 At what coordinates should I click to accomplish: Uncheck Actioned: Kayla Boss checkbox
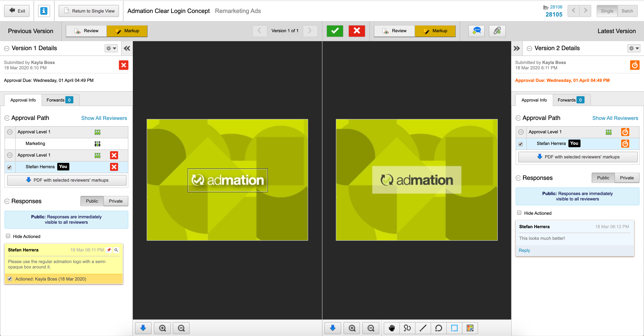click(x=10, y=279)
